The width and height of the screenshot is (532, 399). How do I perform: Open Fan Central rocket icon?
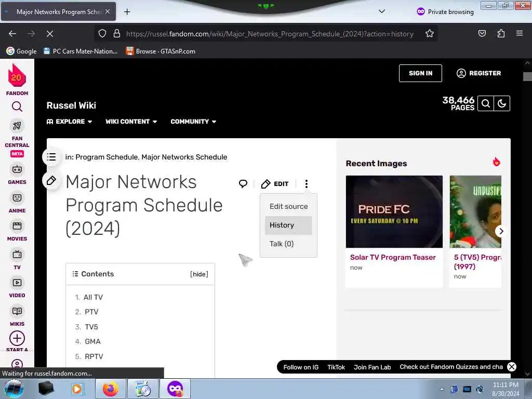point(17,126)
